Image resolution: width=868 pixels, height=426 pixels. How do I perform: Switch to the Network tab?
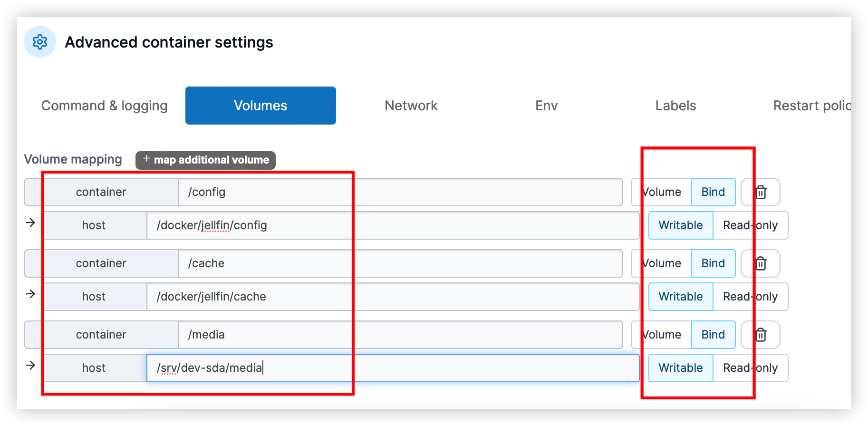(411, 106)
